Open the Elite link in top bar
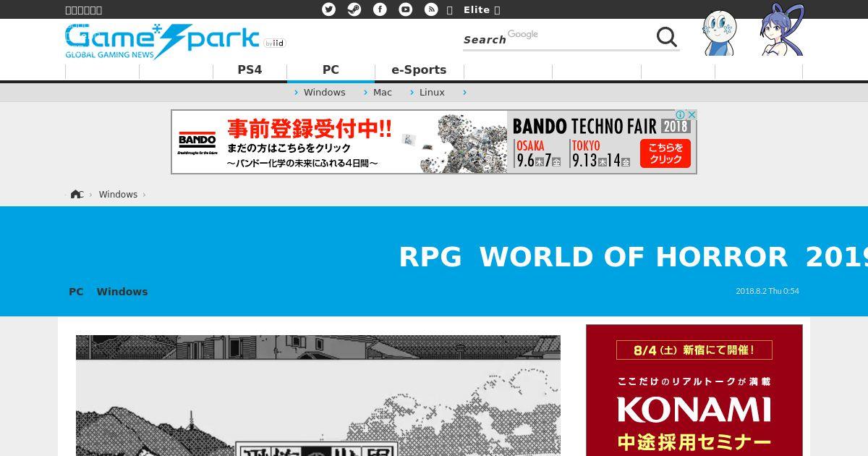The height and width of the screenshot is (456, 868). [477, 9]
